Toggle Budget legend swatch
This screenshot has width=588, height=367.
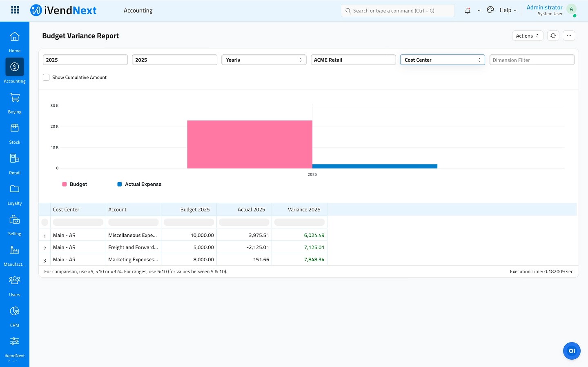coord(65,184)
